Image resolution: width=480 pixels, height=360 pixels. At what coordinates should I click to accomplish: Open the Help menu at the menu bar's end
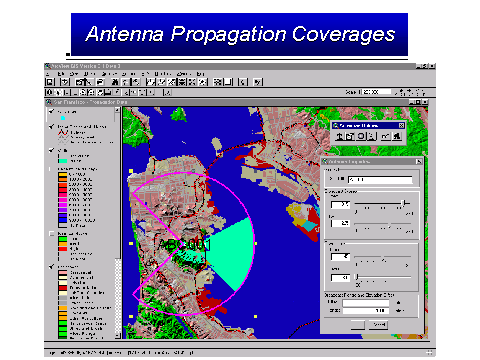200,74
